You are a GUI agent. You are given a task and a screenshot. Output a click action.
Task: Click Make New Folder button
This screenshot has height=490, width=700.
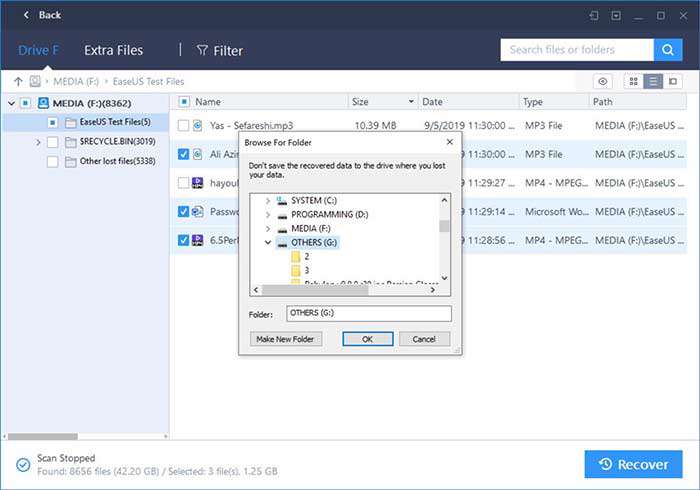coord(285,339)
